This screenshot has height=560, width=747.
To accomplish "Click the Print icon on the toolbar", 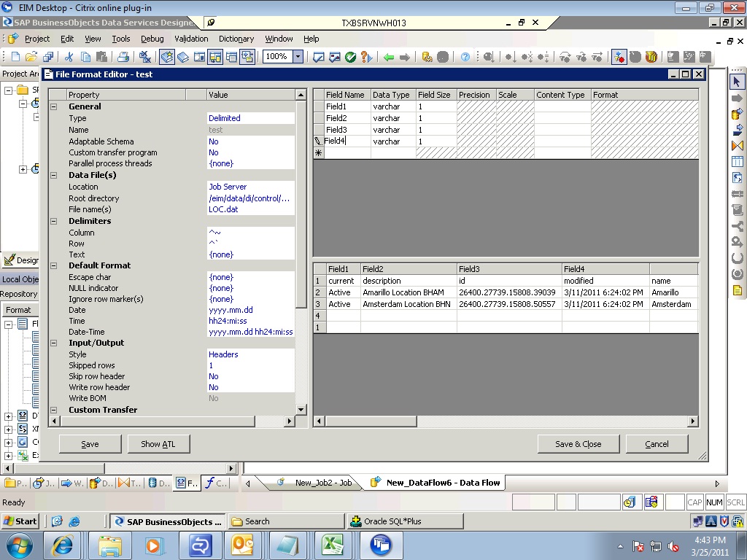I will point(124,56).
